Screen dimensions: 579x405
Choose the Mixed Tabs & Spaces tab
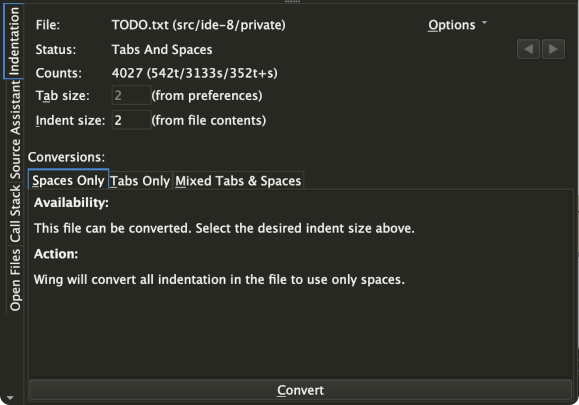click(238, 181)
